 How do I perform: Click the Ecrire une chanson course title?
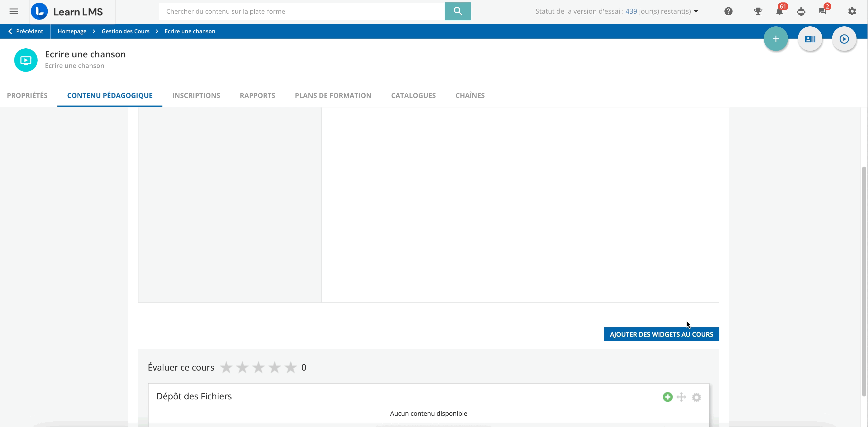(85, 54)
